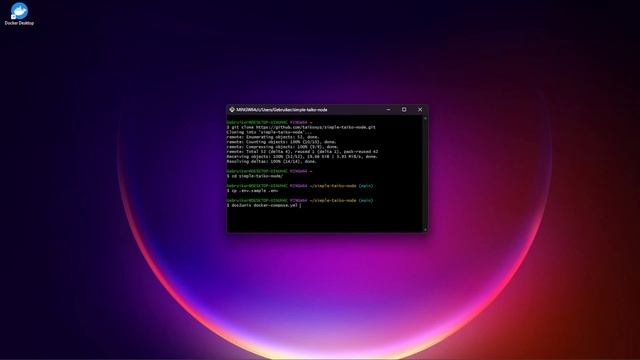Open the Docker Desktop shortcut on the desktop
This screenshot has width=640, height=360.
pyautogui.click(x=19, y=13)
